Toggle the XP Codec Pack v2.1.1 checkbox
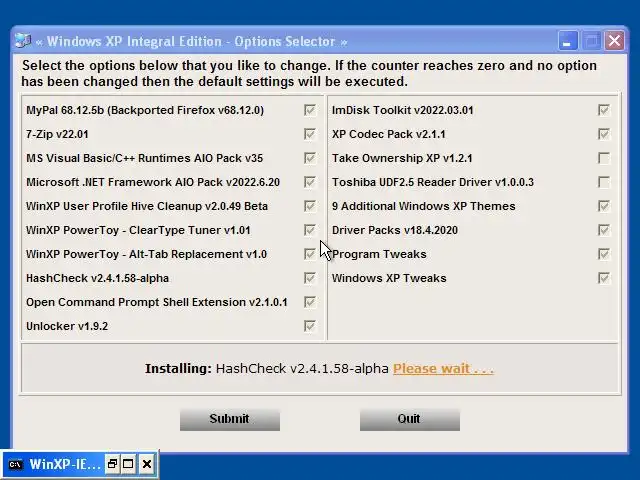640x480 pixels. click(604, 134)
